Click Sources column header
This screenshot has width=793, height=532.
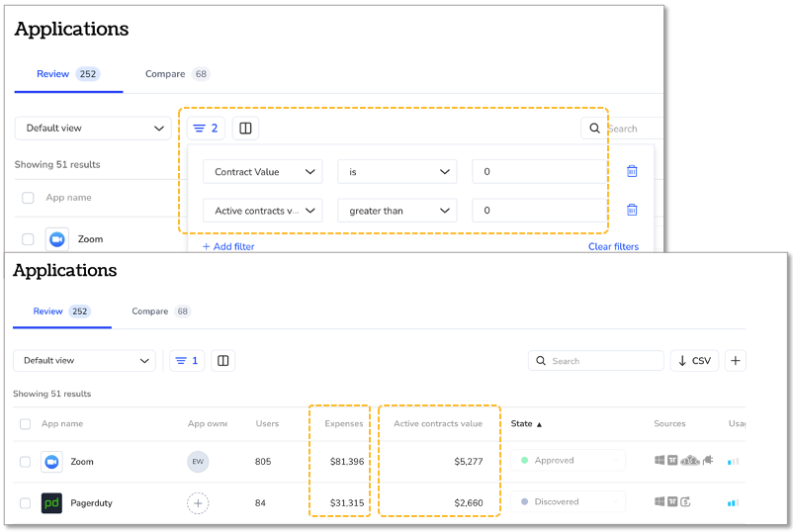[x=669, y=424]
